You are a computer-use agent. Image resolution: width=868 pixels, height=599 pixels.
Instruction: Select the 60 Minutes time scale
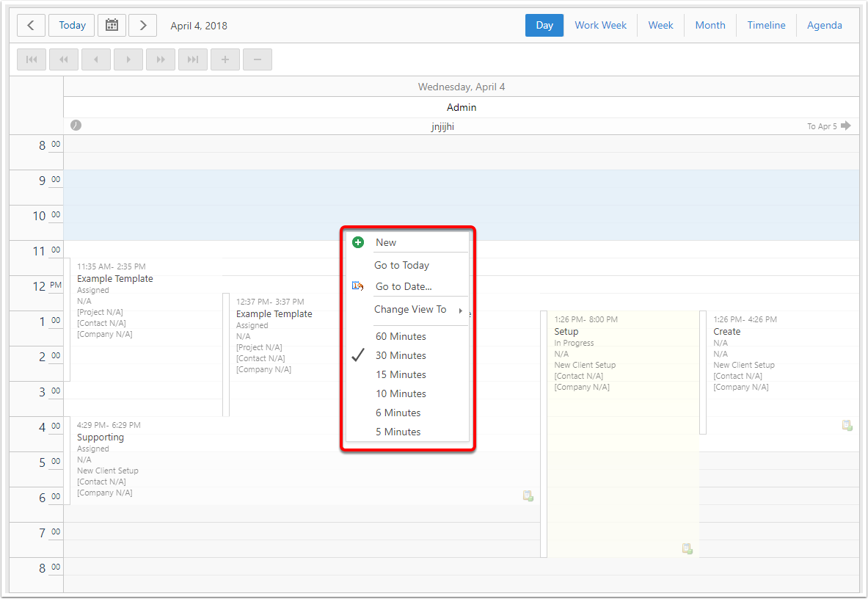407,336
